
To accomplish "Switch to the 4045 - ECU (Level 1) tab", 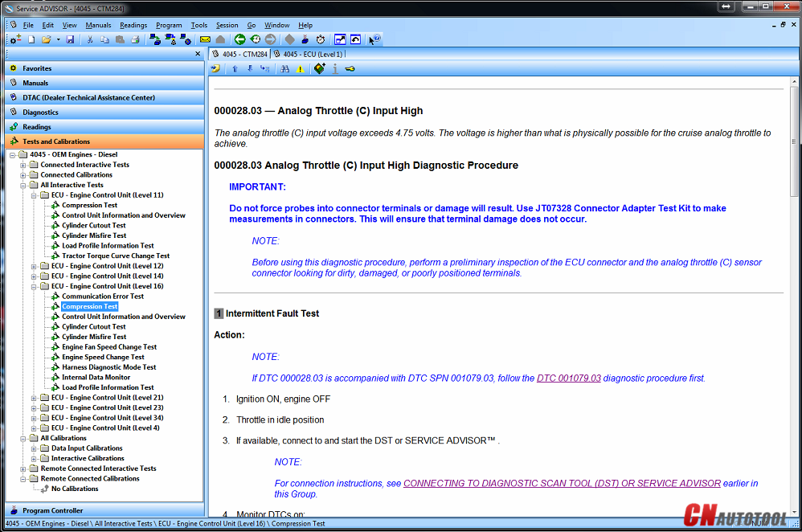I will 309,54.
